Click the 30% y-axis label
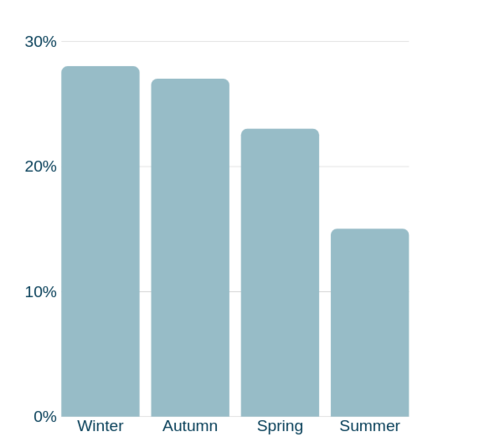Viewport: 500px width, 447px height. pos(41,42)
